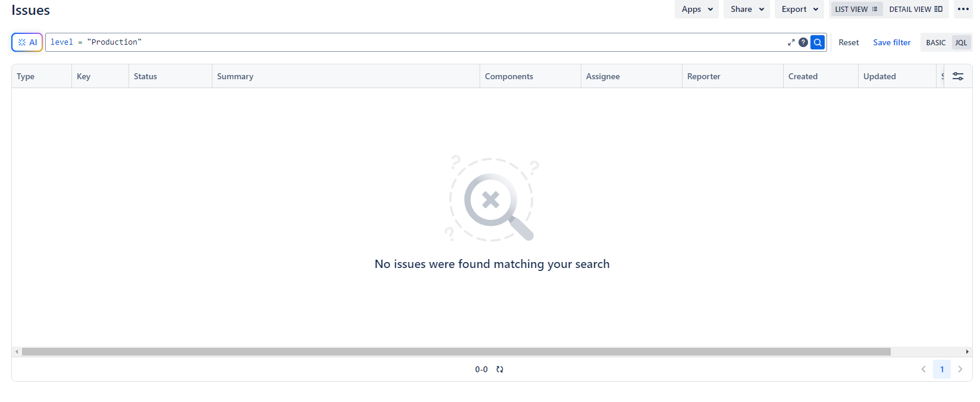980x402 pixels.
Task: Click the AI query assistant button
Action: coord(27,42)
